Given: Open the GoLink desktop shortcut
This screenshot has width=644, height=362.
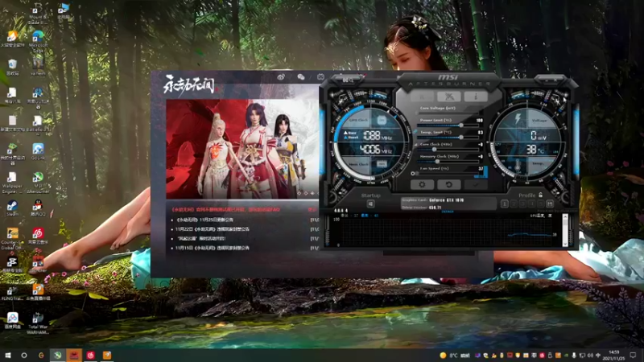Looking at the screenshot, I should pyautogui.click(x=38, y=151).
